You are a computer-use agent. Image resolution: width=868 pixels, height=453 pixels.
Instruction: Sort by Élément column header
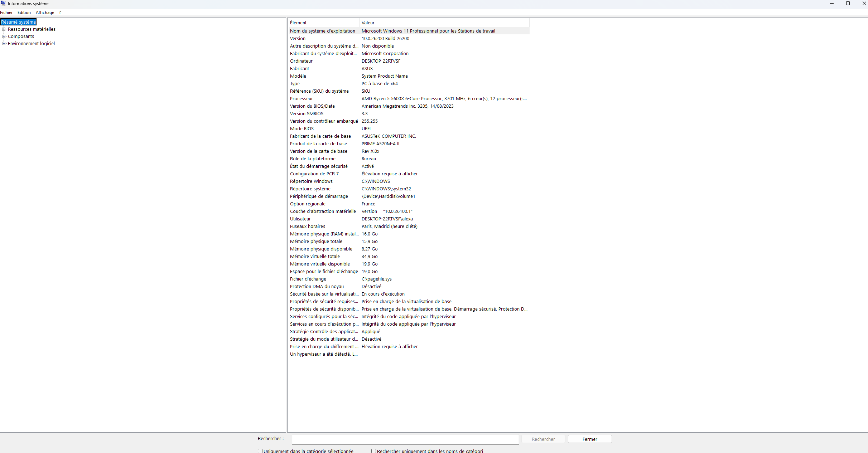(323, 23)
